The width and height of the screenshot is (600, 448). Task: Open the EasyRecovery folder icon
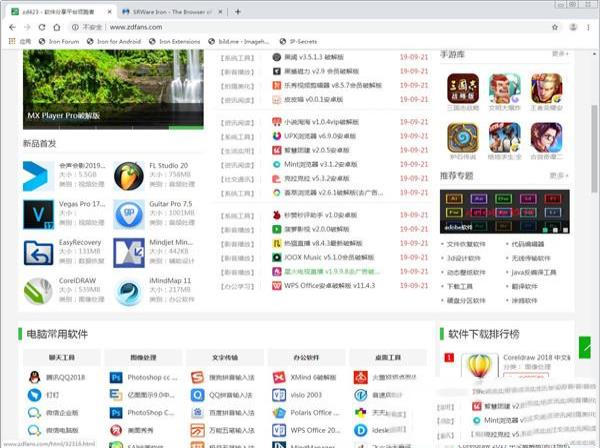(x=38, y=253)
